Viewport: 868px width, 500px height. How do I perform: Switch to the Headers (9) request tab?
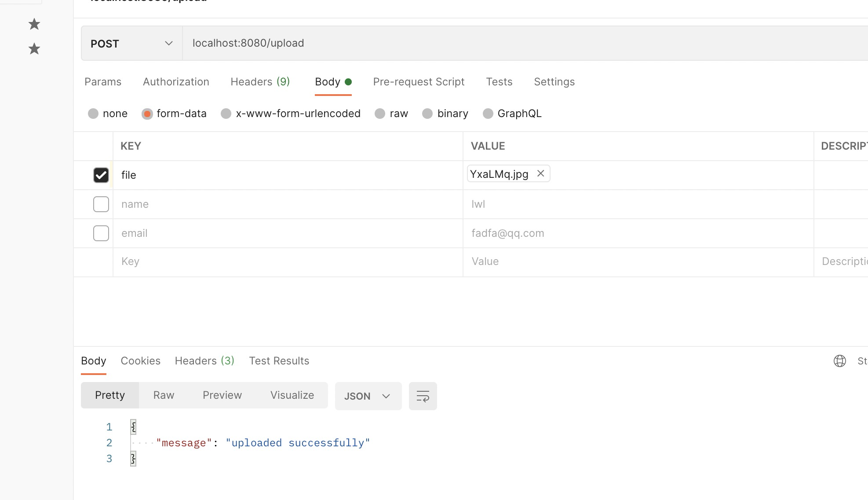coord(260,82)
